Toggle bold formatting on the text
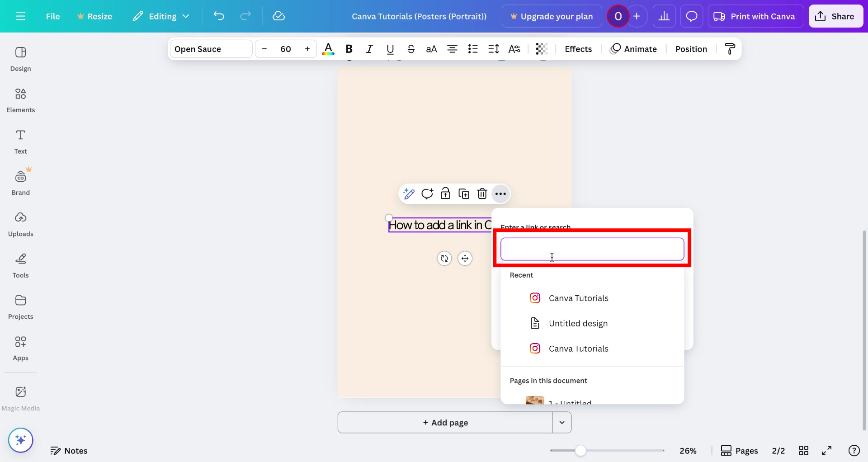 [x=349, y=49]
